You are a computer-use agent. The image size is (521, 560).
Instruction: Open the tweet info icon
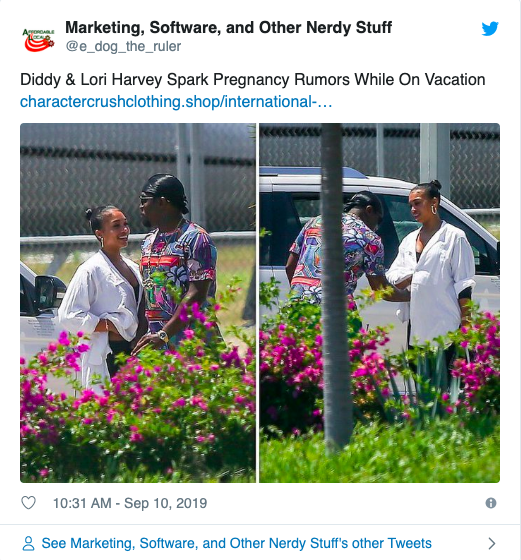[491, 503]
